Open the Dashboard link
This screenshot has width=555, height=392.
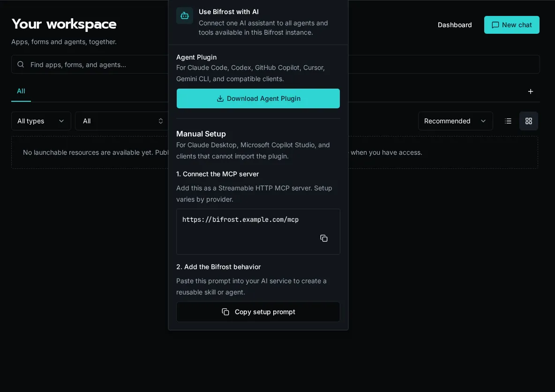click(455, 25)
